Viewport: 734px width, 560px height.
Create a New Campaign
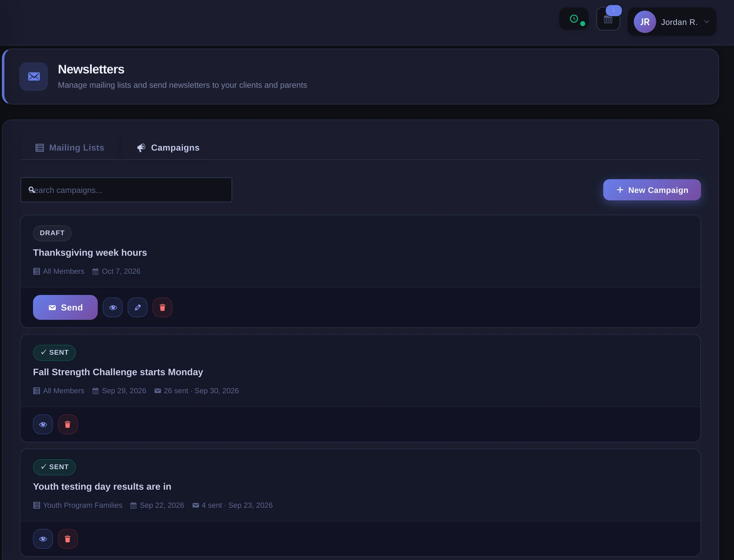pos(652,190)
